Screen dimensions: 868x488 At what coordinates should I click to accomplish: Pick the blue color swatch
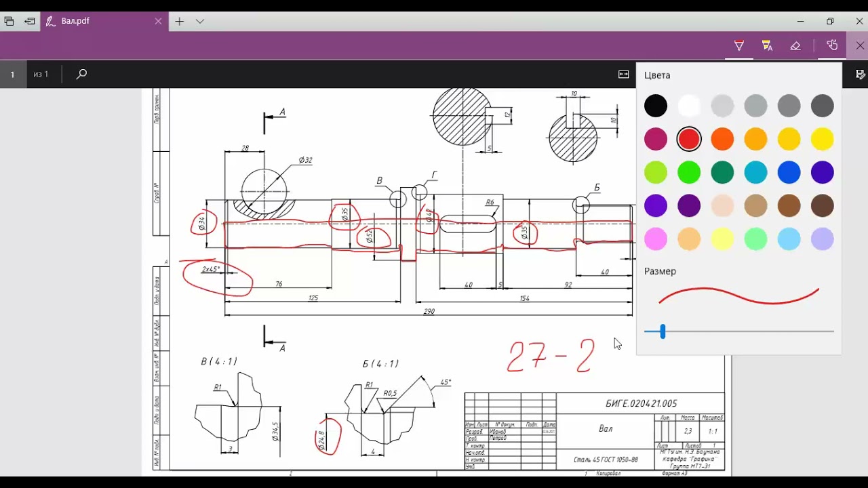789,172
